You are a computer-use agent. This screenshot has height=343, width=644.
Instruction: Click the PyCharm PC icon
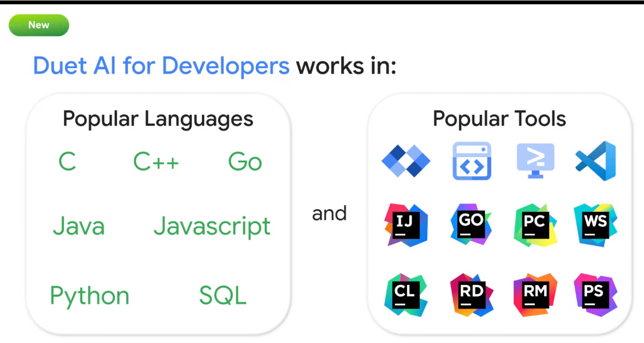coord(535,225)
